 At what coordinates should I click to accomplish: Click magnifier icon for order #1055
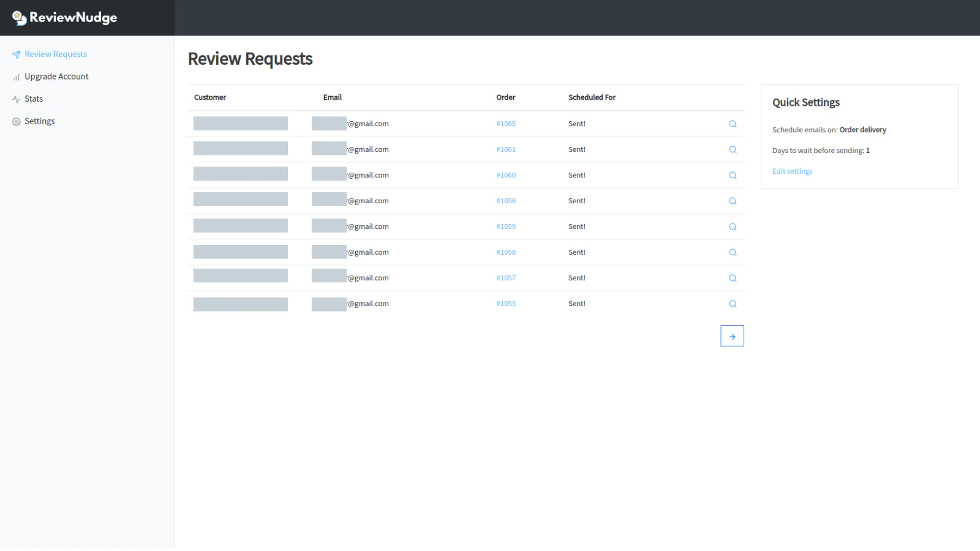point(733,304)
